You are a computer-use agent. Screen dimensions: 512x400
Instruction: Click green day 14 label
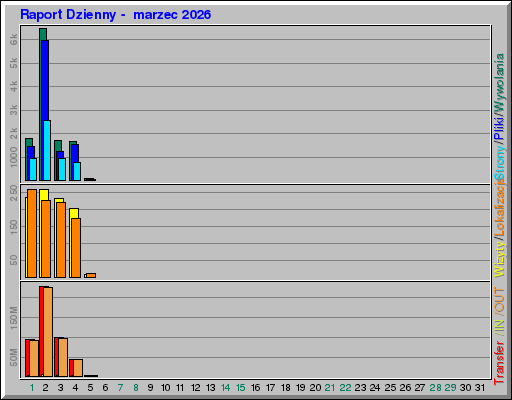point(226,388)
